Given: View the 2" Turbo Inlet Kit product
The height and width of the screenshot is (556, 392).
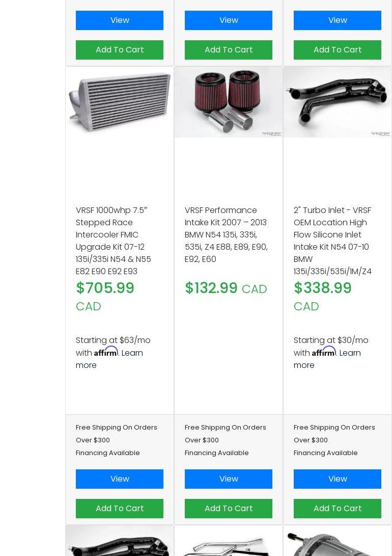Looking at the screenshot, I should coord(338,479).
